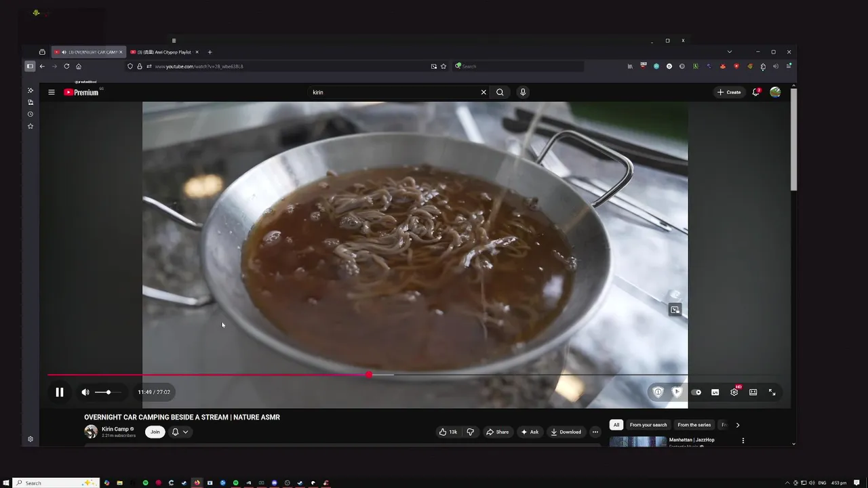Select the From your search chip
Screen dimensions: 868x488
point(648,425)
